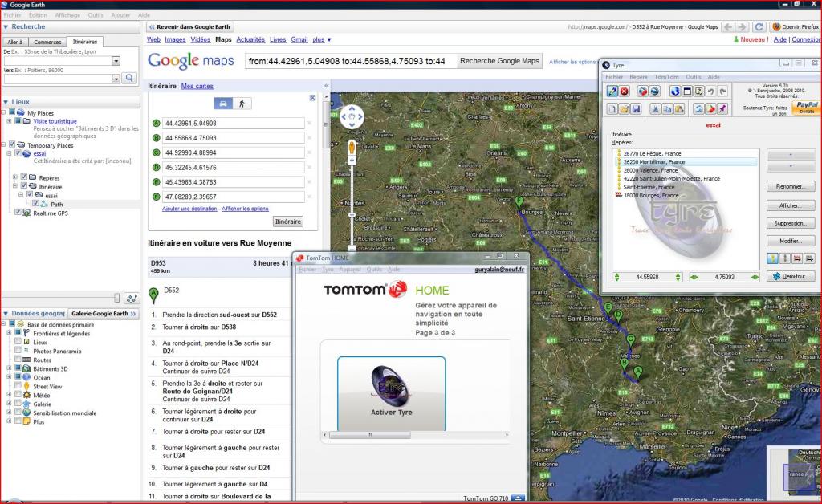822x504 pixels.
Task: Click the search magnifier in Itinéraires panel
Action: tap(129, 78)
